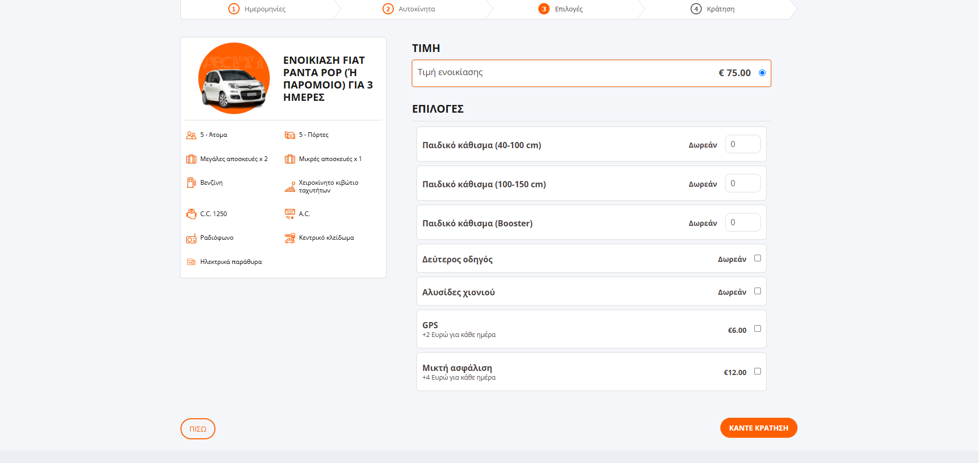Open the Κράτηση step tab
This screenshot has height=463, width=980.
coord(713,9)
